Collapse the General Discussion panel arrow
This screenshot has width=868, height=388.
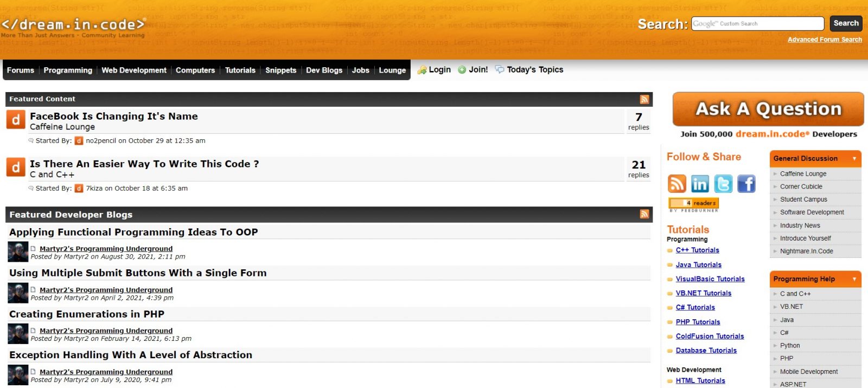(854, 159)
